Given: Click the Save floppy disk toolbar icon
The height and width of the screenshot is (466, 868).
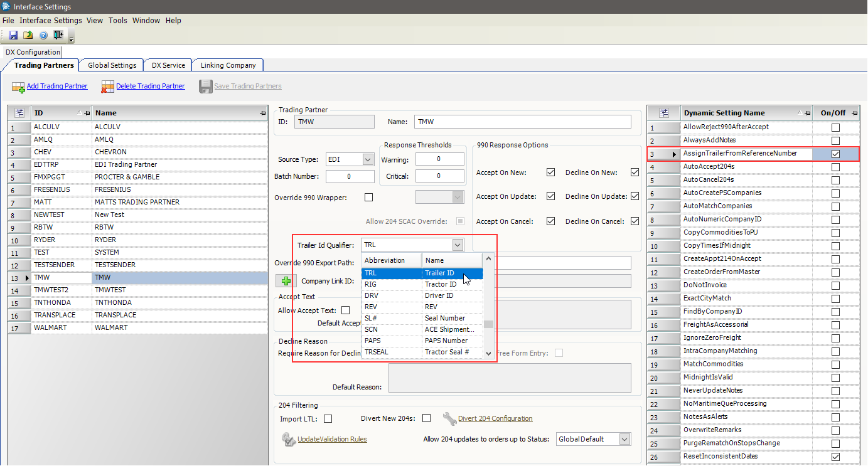Looking at the screenshot, I should [x=13, y=35].
